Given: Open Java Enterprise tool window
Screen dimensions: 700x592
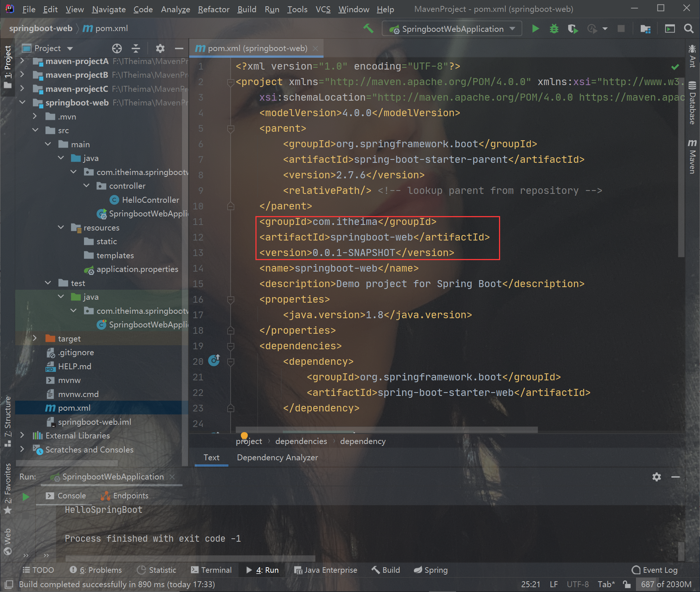Looking at the screenshot, I should click(326, 570).
